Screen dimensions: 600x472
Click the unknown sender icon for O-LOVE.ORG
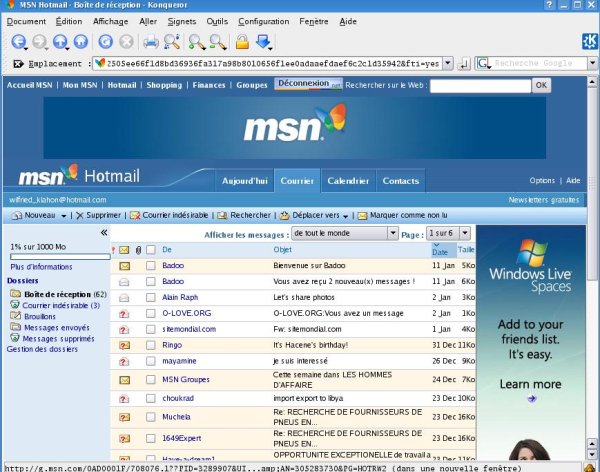coord(124,314)
